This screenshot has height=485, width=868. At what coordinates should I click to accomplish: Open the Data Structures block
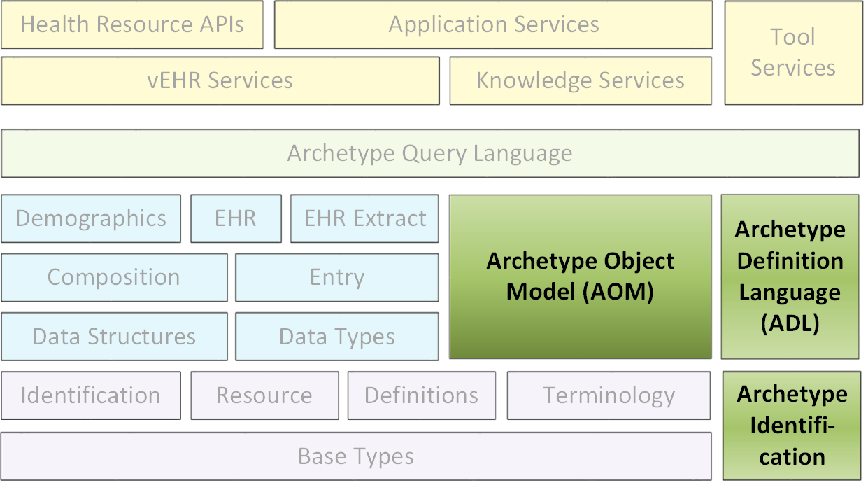coord(114,336)
